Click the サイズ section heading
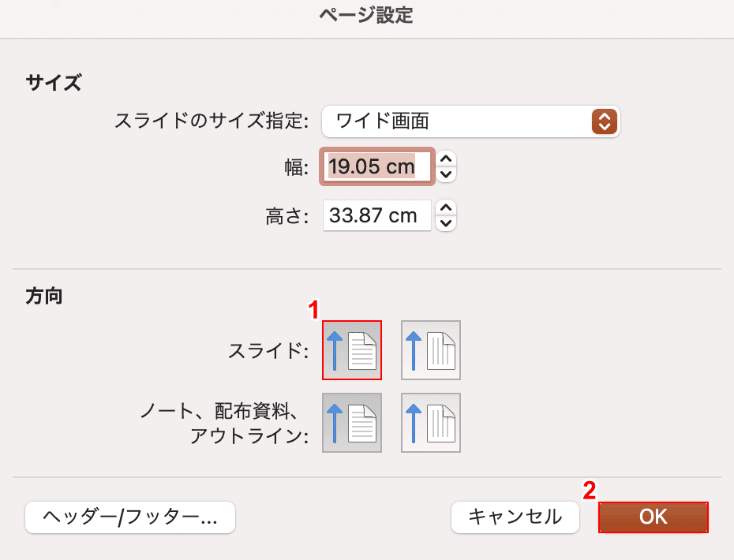 coord(54,83)
